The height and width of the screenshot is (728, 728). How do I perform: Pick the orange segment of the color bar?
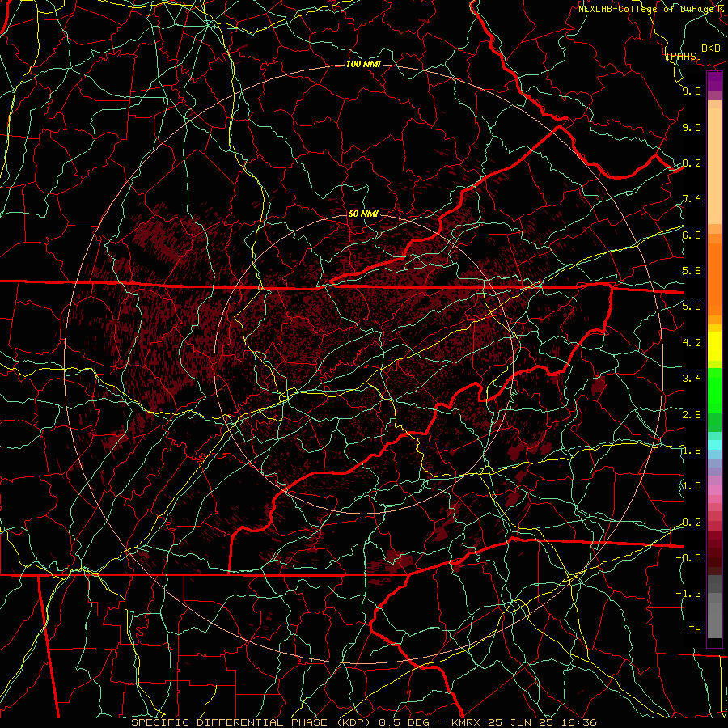[x=714, y=278]
